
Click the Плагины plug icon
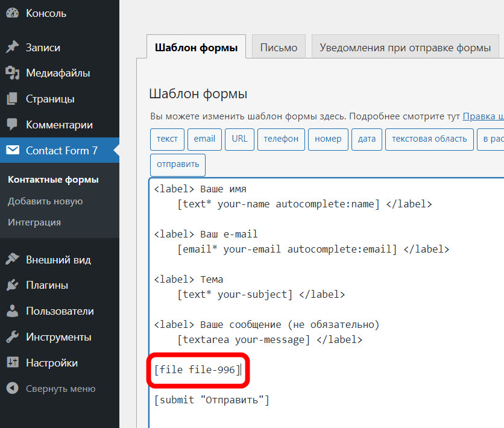click(x=13, y=285)
